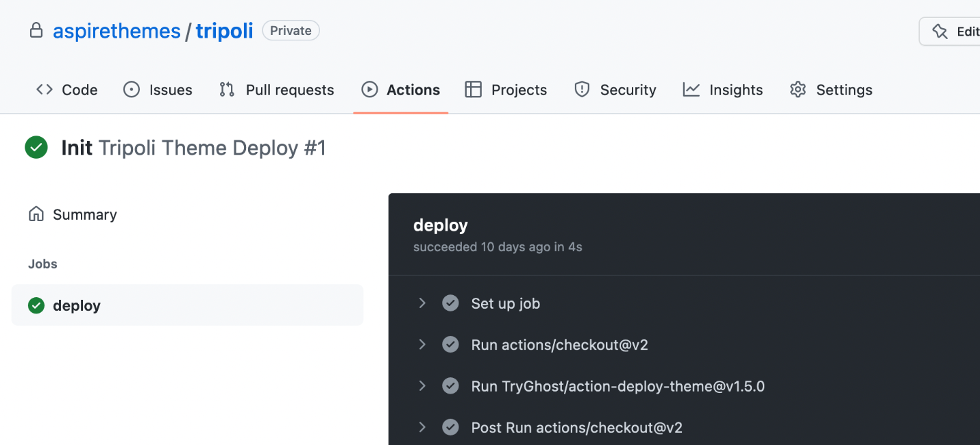980x445 pixels.
Task: Open the aspirethemes owner link
Action: [x=117, y=31]
